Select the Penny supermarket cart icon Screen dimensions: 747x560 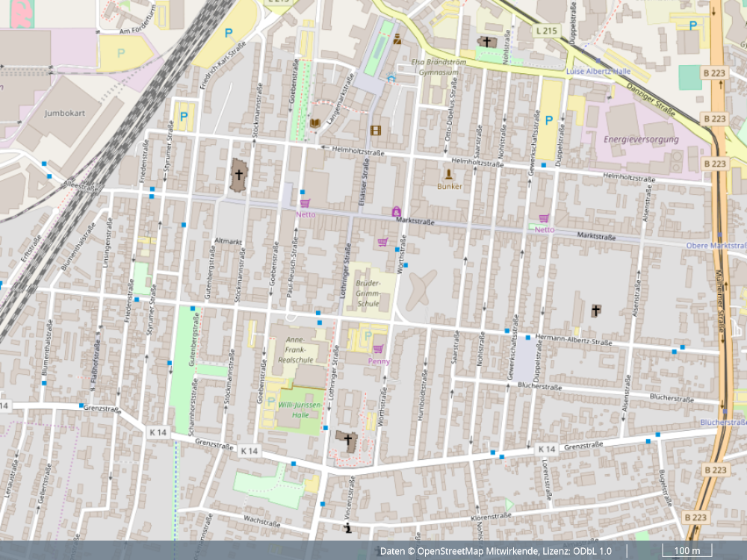[378, 349]
